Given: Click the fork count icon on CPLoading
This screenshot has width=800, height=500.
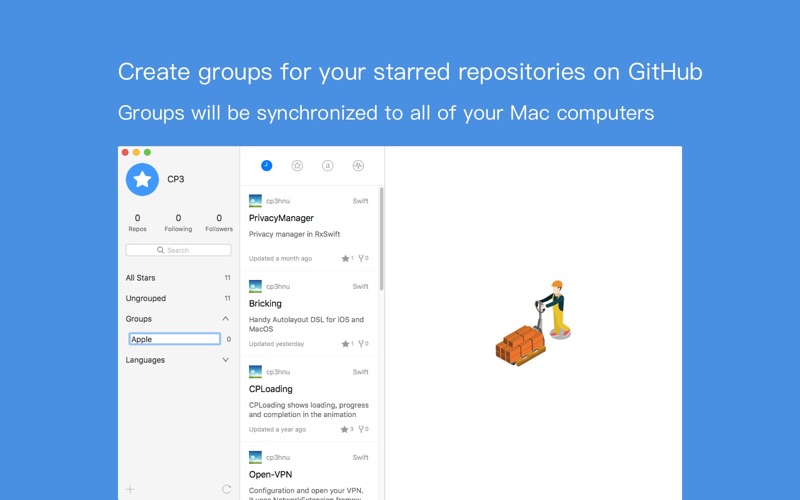Looking at the screenshot, I should point(361,429).
